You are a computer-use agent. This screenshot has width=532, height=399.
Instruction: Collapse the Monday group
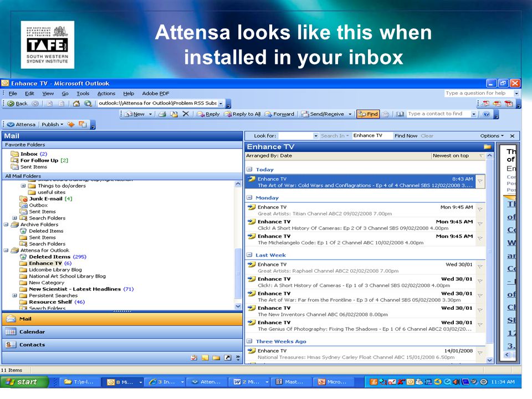click(249, 197)
